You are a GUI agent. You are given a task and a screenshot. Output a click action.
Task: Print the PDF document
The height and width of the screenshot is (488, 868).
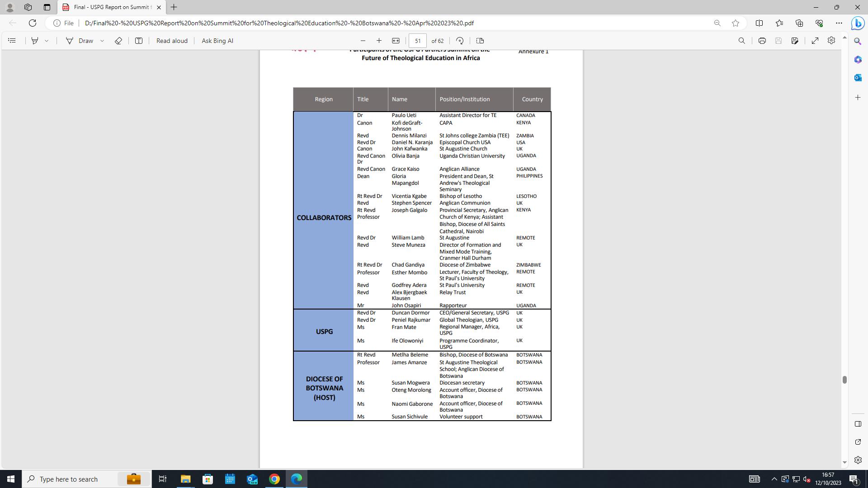tap(762, 41)
